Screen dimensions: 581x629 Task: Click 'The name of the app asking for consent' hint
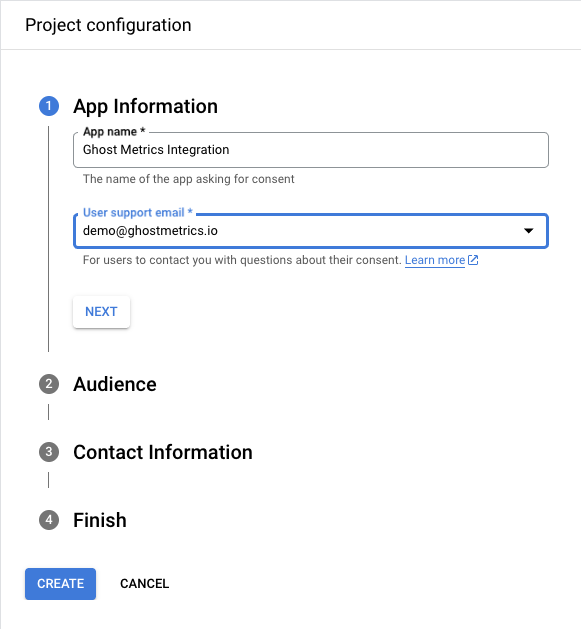189,179
